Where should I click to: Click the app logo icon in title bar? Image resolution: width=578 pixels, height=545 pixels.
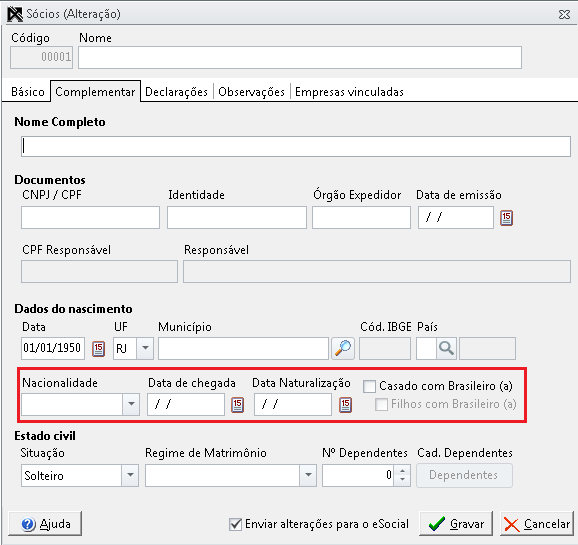15,14
